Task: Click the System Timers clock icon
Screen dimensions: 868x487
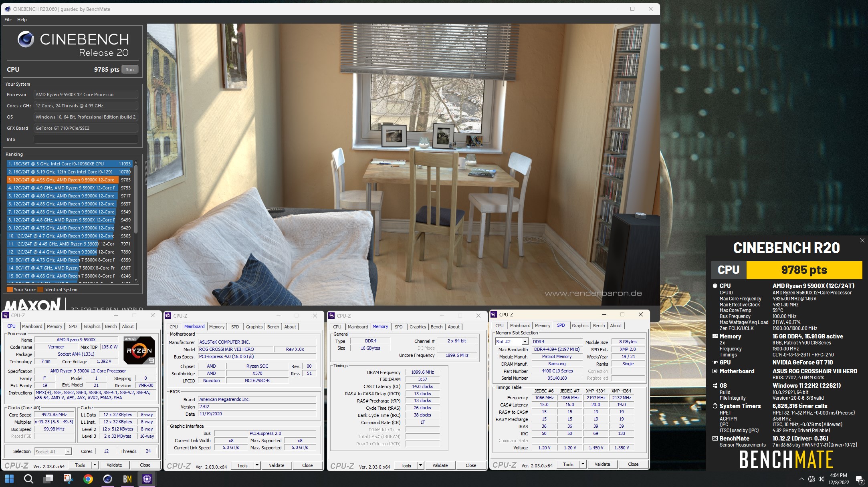Action: (x=715, y=406)
